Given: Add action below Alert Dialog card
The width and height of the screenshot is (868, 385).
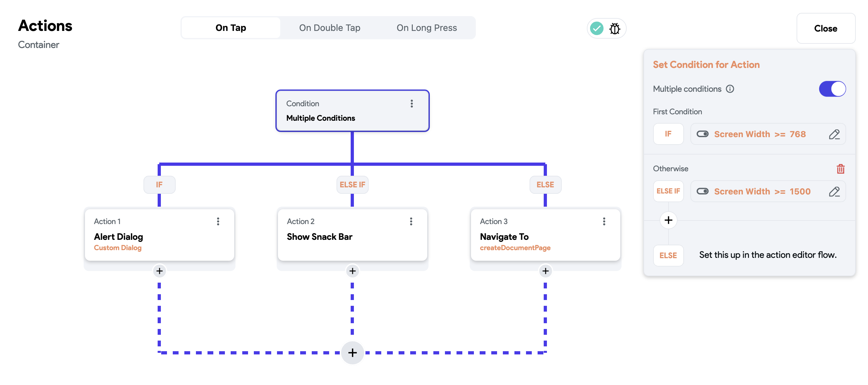Looking at the screenshot, I should click(x=159, y=271).
